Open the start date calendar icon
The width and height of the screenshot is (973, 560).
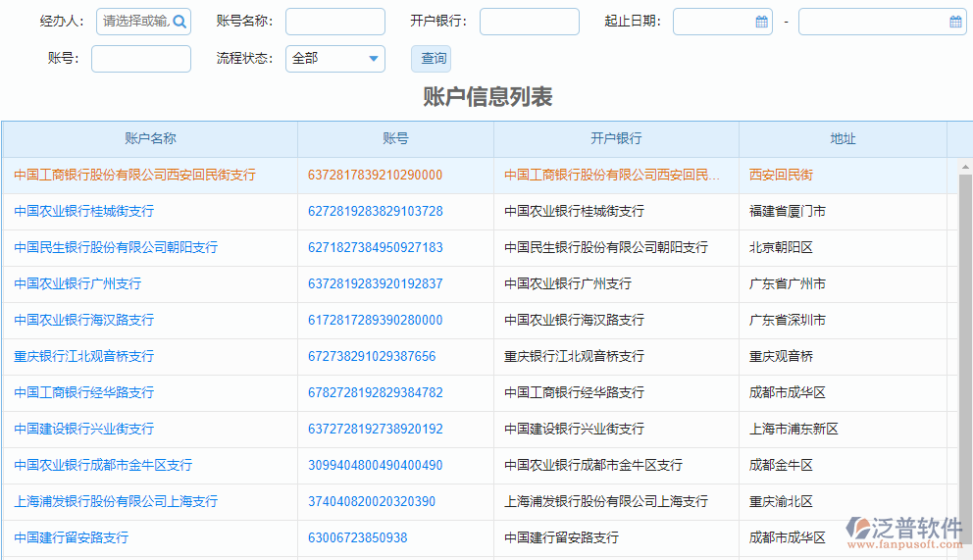click(761, 22)
